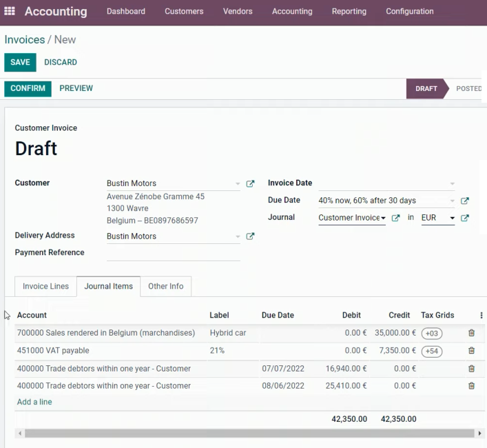Open EUR currency external link icon
This screenshot has height=448, width=487.
(465, 218)
